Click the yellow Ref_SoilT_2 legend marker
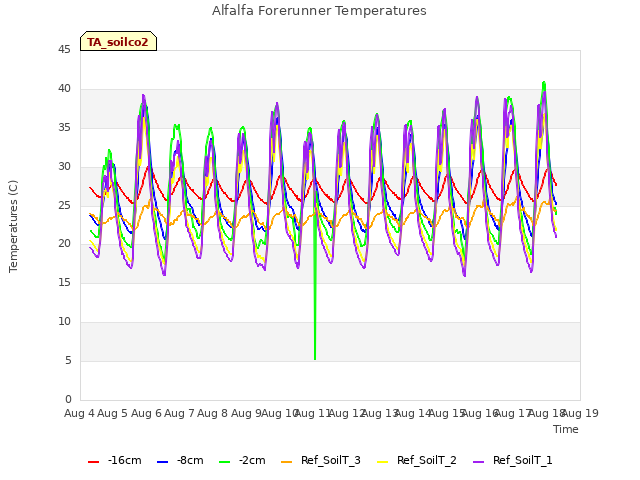This screenshot has width=640, height=480. coord(382,462)
